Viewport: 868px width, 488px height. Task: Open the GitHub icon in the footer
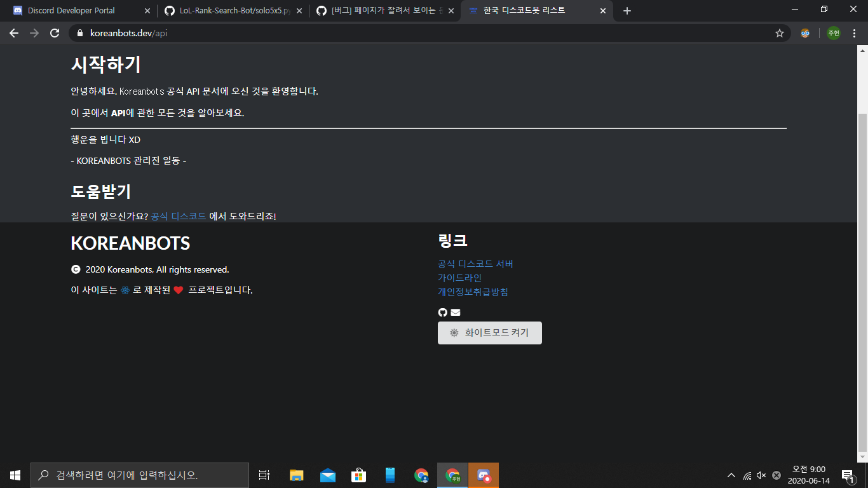(x=442, y=312)
